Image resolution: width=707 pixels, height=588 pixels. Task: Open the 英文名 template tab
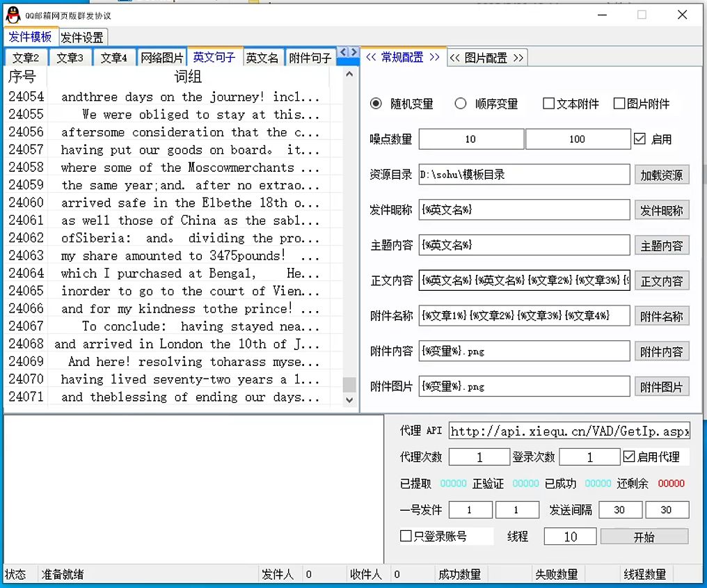(x=262, y=58)
